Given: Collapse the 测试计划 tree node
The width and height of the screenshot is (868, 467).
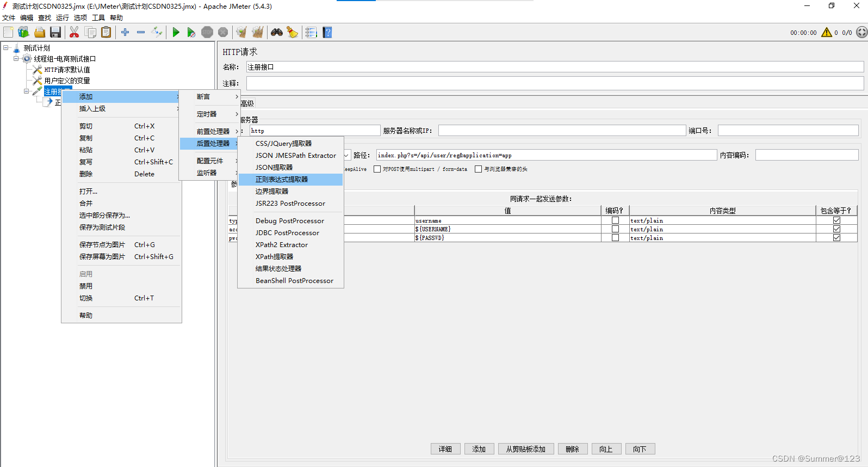Looking at the screenshot, I should tap(6, 48).
